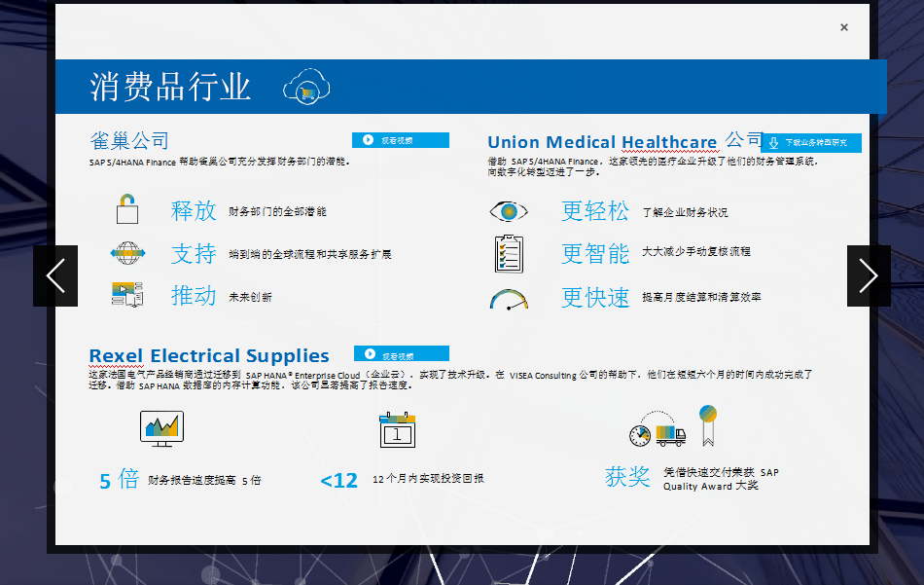Advance to the next slide arrow

pyautogui.click(x=869, y=276)
